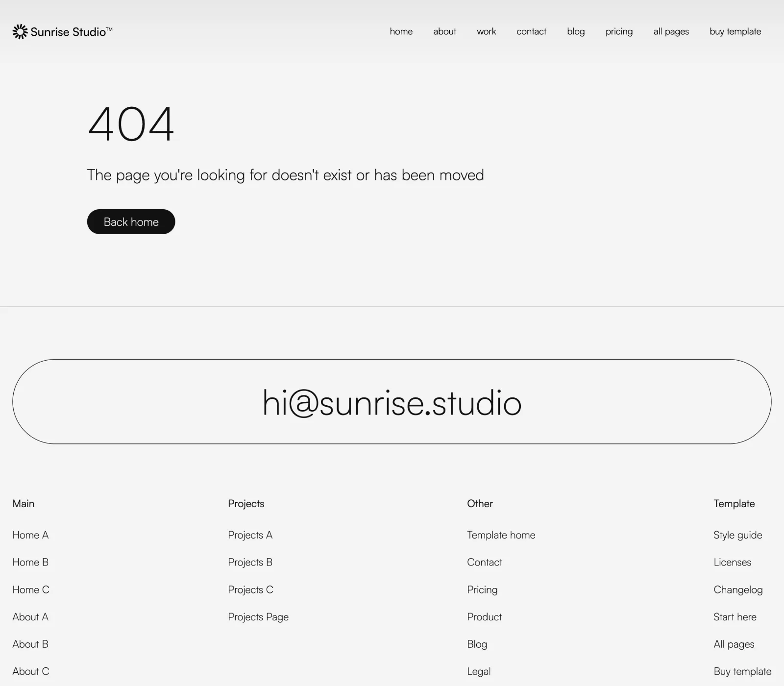
Task: Click the Projects footer column heading
Action: tap(246, 503)
